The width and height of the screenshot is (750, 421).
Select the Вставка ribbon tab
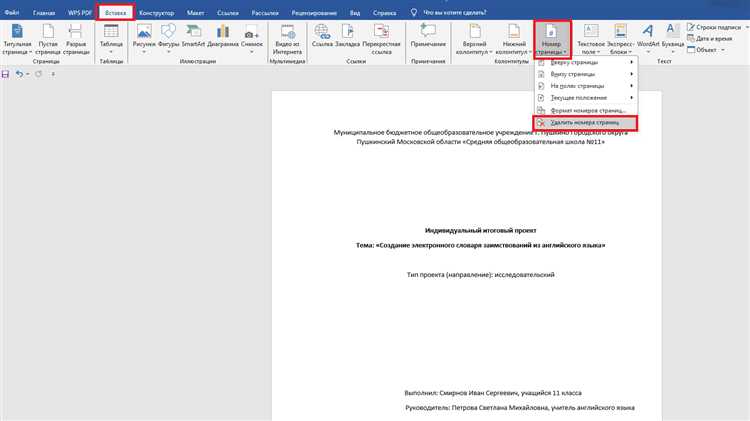pyautogui.click(x=115, y=12)
